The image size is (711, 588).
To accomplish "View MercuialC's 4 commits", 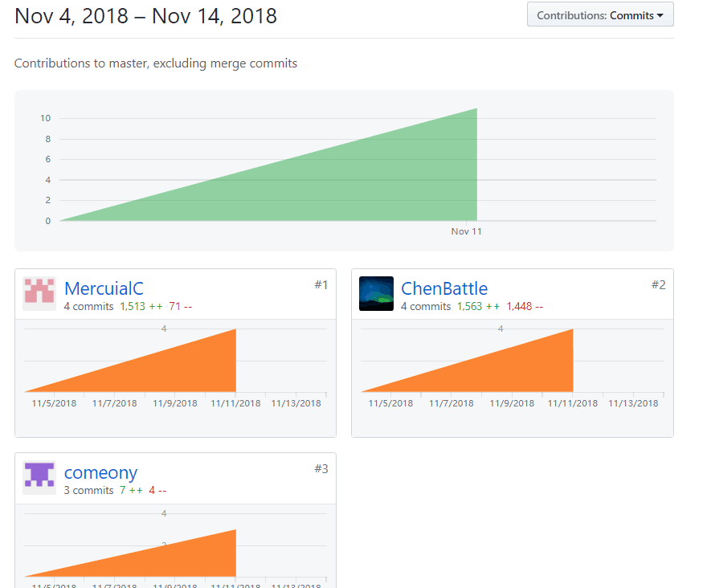I will (88, 307).
